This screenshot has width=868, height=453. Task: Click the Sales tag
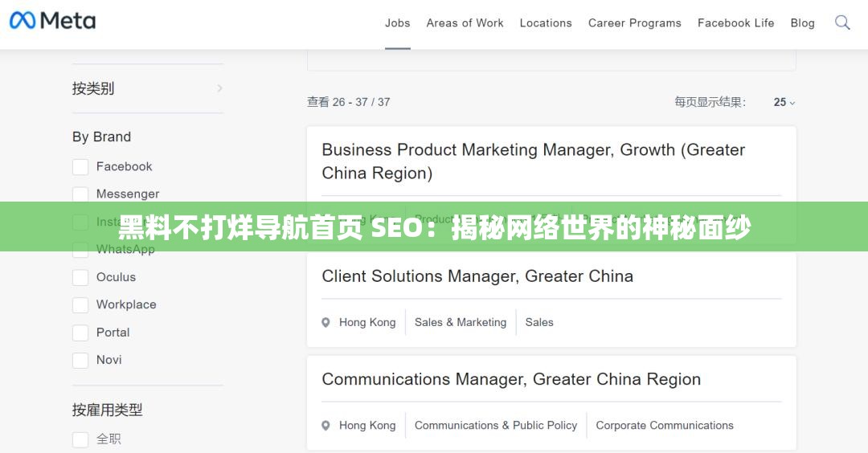539,322
